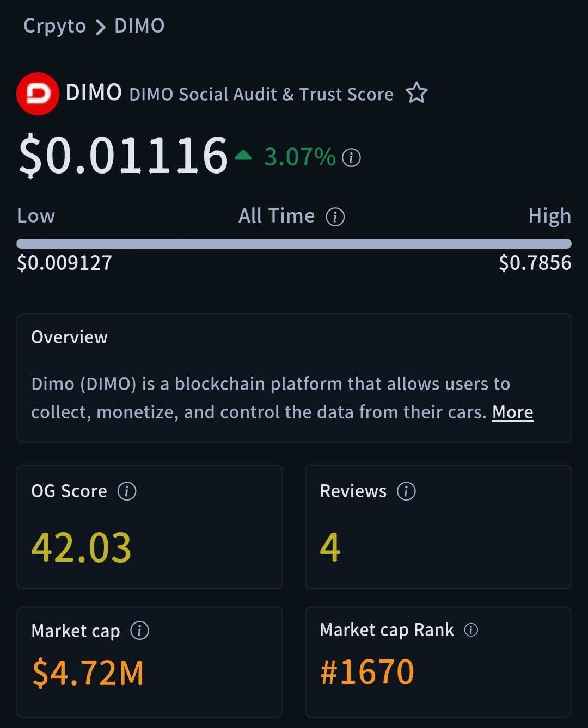The width and height of the screenshot is (588, 728).
Task: Click the Market cap Rank #1670 value
Action: pyautogui.click(x=367, y=672)
